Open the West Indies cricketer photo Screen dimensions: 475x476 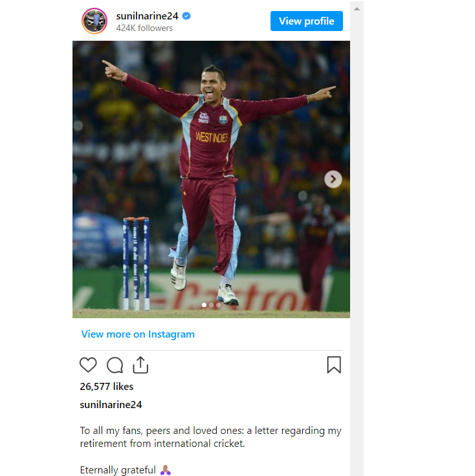[x=211, y=179]
